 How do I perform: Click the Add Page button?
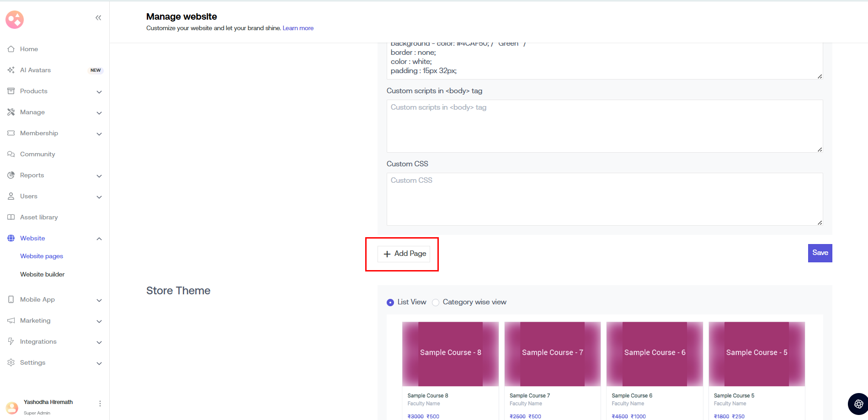[404, 254]
